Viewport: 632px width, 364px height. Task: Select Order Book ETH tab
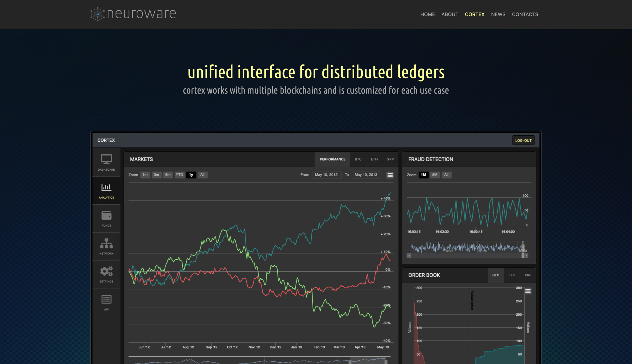click(x=512, y=275)
